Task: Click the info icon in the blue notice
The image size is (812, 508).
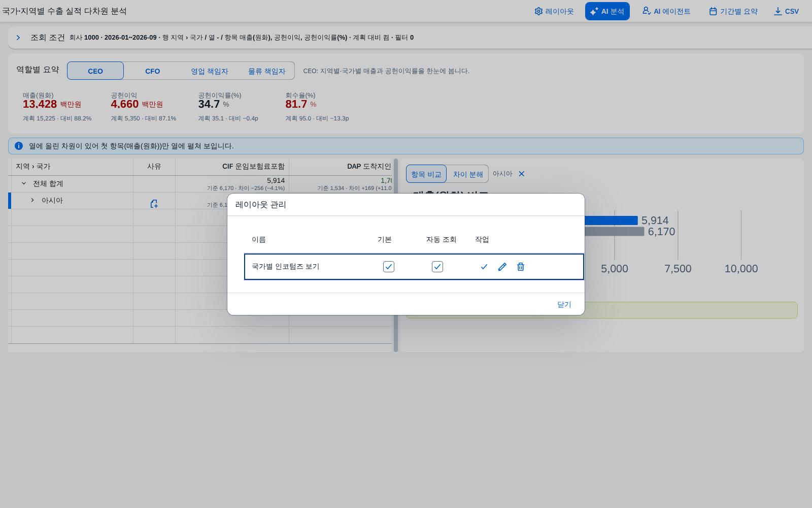Action: pos(19,146)
